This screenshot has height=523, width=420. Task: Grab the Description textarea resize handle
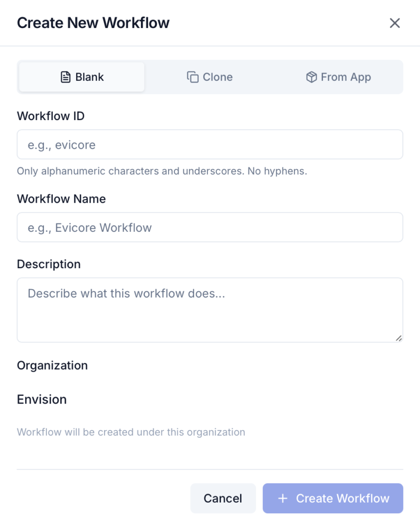click(x=398, y=338)
